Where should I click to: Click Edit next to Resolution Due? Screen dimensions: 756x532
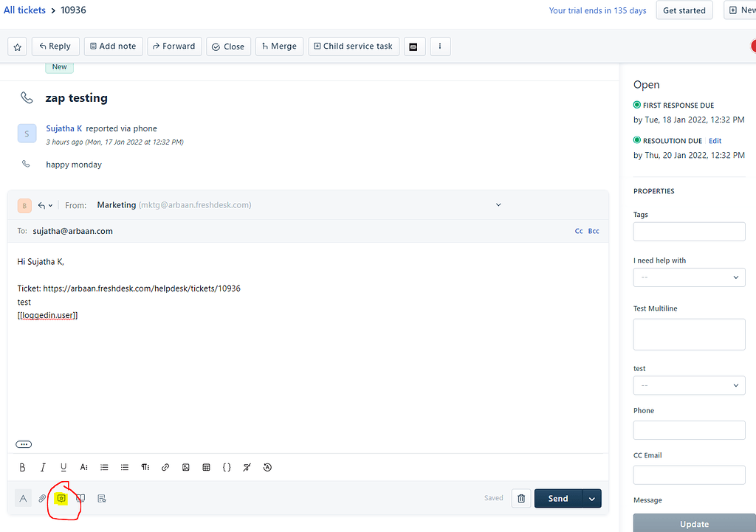715,140
